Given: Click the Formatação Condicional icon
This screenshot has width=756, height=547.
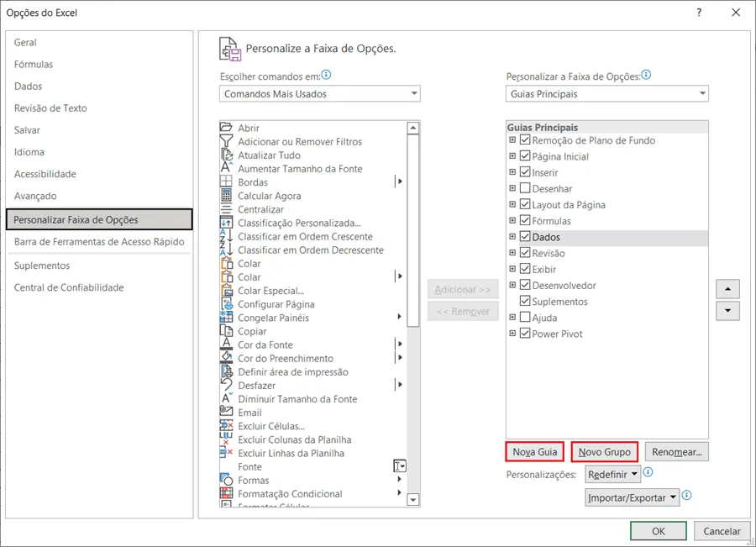Looking at the screenshot, I should pyautogui.click(x=226, y=493).
